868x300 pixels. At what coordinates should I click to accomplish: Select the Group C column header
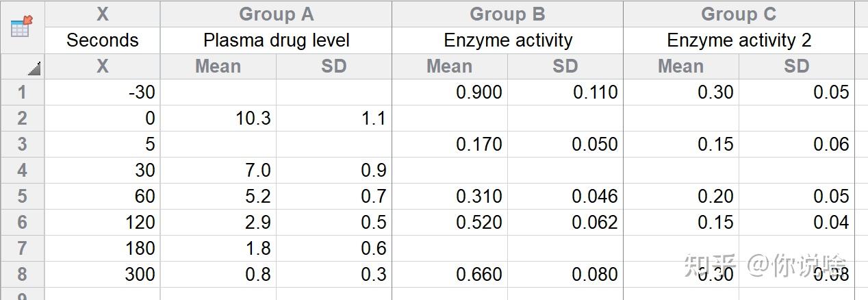(739, 14)
